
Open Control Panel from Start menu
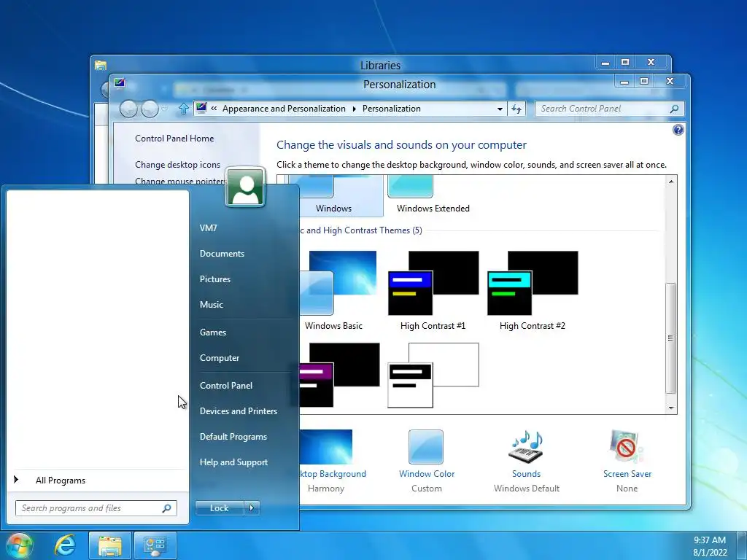[x=226, y=385]
